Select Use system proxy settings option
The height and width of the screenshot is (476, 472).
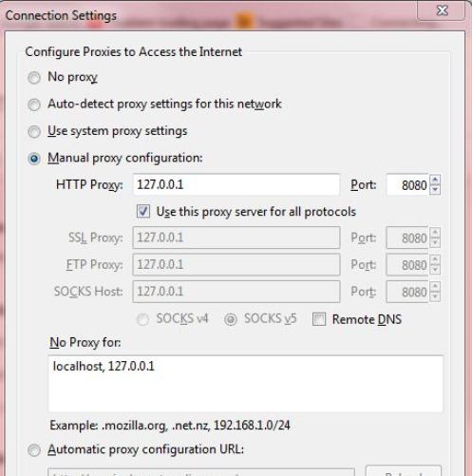(x=34, y=131)
